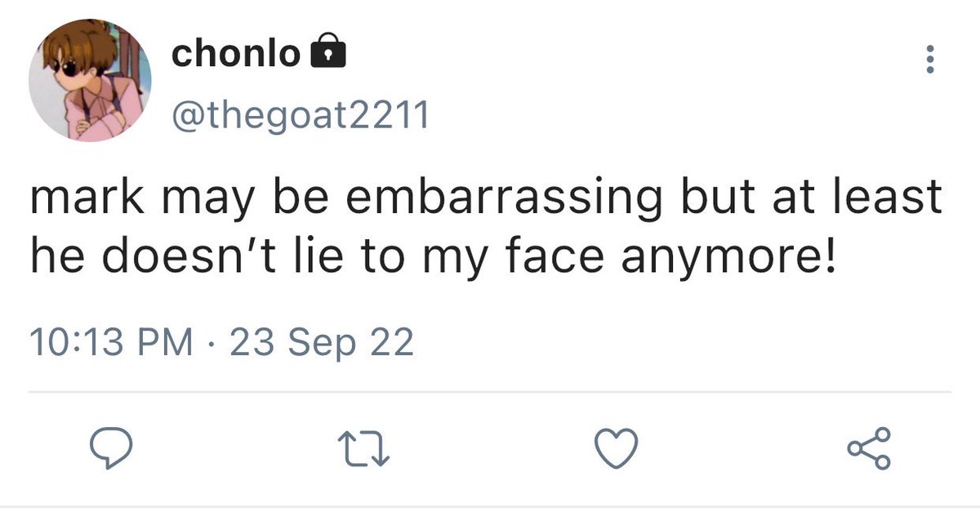Open the profile via display name chonlo

click(236, 54)
